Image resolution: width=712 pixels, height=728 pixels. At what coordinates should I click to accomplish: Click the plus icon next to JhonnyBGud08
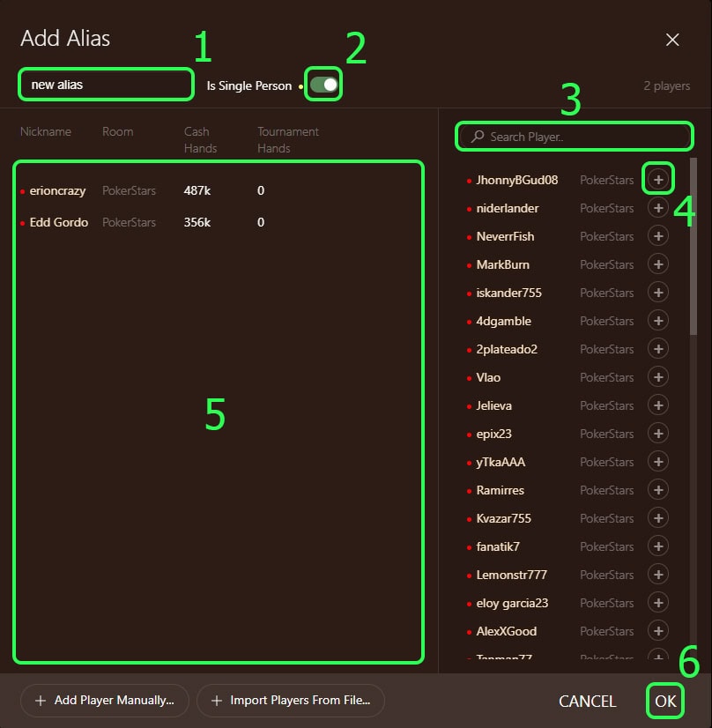click(658, 180)
